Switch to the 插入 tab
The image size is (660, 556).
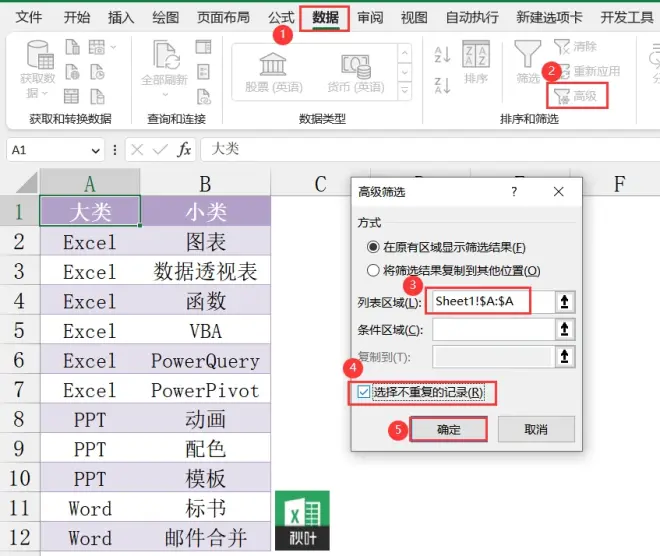click(121, 17)
